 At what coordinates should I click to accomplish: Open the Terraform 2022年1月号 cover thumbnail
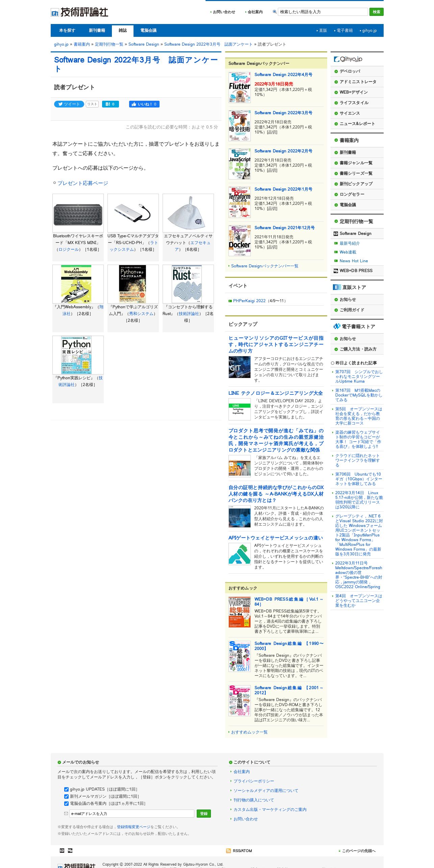pyautogui.click(x=240, y=202)
